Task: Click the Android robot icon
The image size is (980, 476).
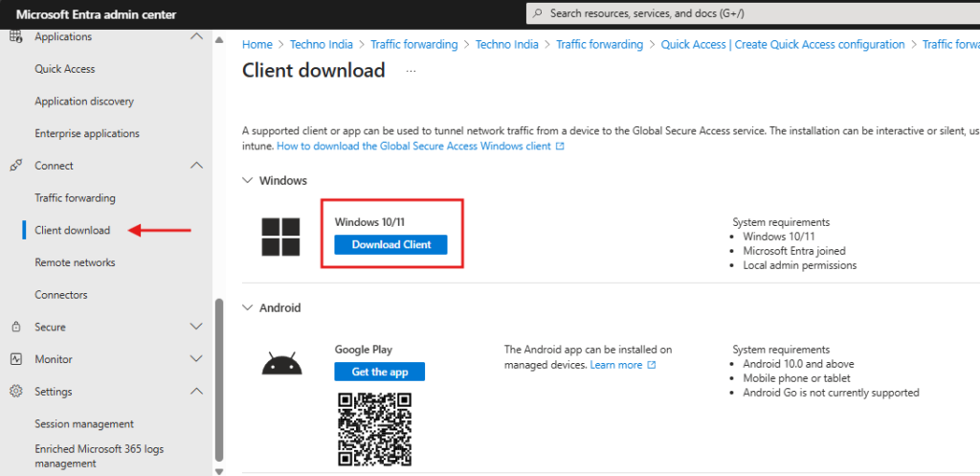Action: point(281,364)
